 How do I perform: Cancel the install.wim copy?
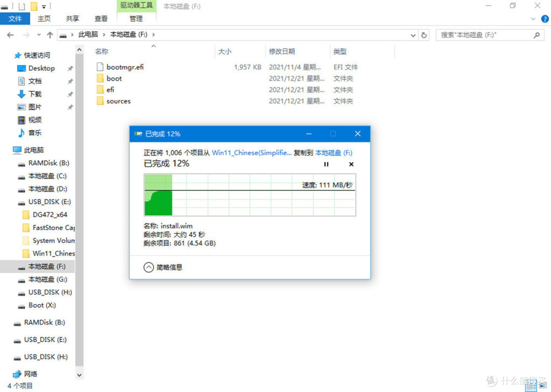(x=350, y=164)
